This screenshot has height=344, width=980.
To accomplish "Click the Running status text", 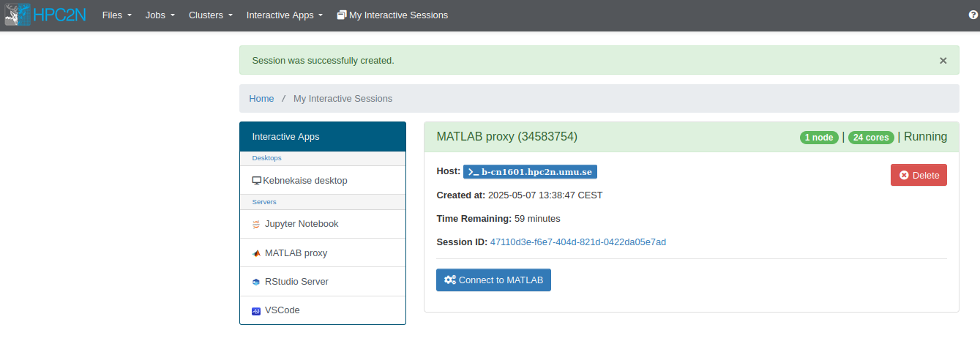I will click(926, 137).
